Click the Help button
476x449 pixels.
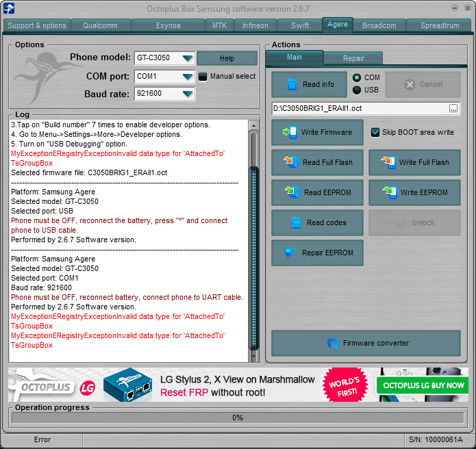tap(227, 58)
